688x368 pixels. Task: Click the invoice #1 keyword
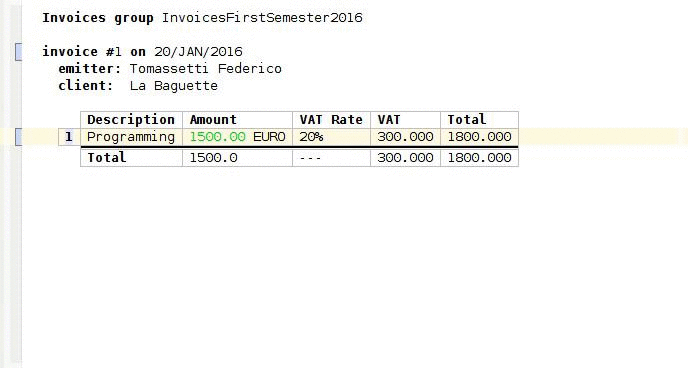[82, 52]
